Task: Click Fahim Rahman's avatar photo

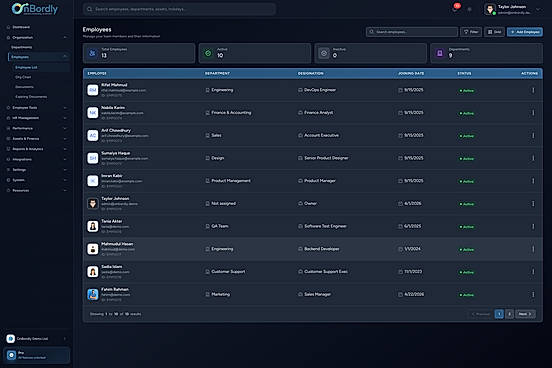Action: 93,294
